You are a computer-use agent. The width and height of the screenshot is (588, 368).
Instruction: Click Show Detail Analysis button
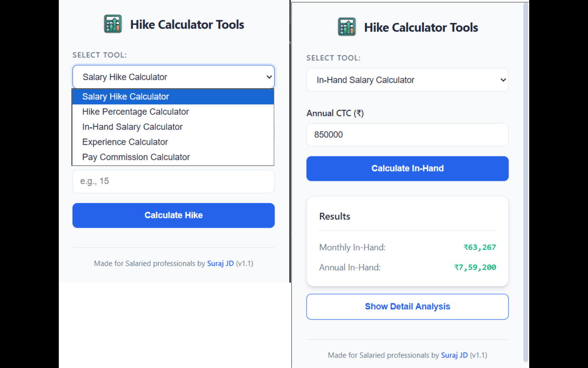pos(407,307)
